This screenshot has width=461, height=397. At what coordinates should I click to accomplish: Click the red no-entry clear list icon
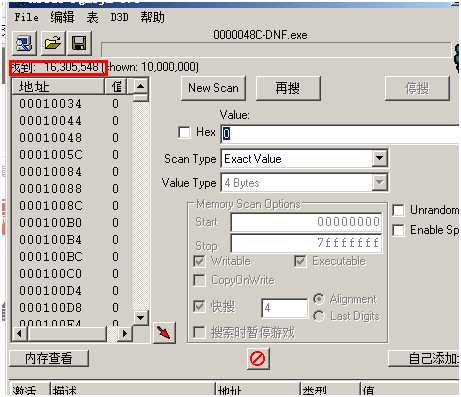tap(258, 359)
